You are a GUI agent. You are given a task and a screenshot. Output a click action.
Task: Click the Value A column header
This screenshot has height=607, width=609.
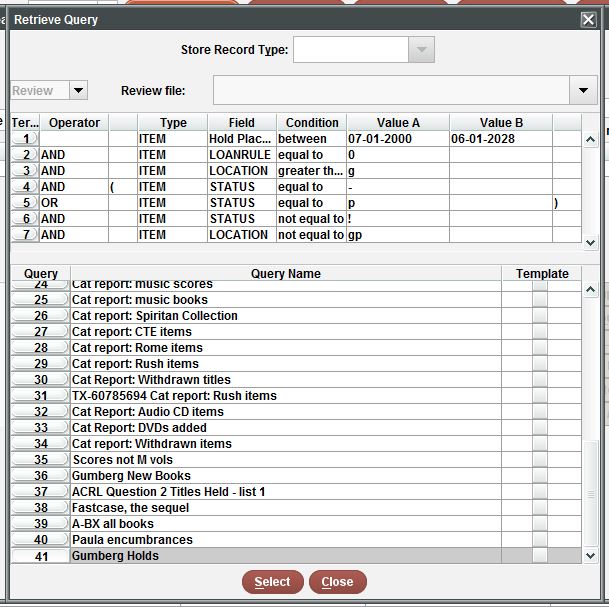(x=398, y=123)
